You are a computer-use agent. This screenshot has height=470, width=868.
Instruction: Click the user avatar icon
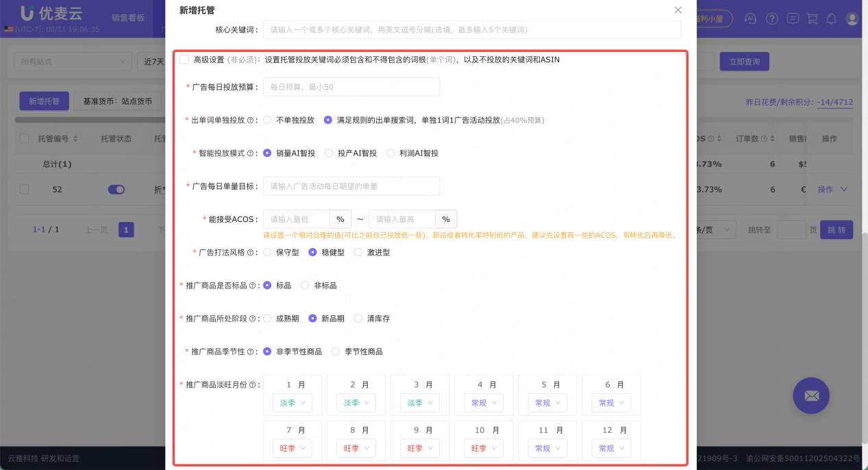pyautogui.click(x=852, y=18)
